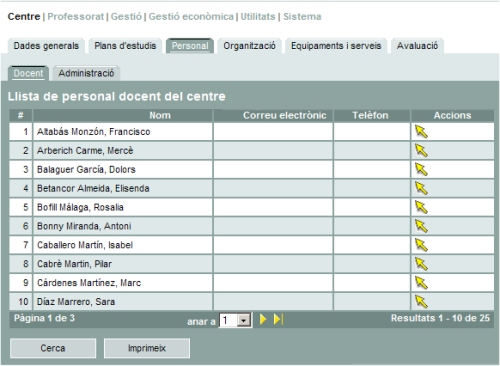This screenshot has height=366, width=500.
Task: Click name Cárdenes Martínez, Marc
Action: coord(89,283)
